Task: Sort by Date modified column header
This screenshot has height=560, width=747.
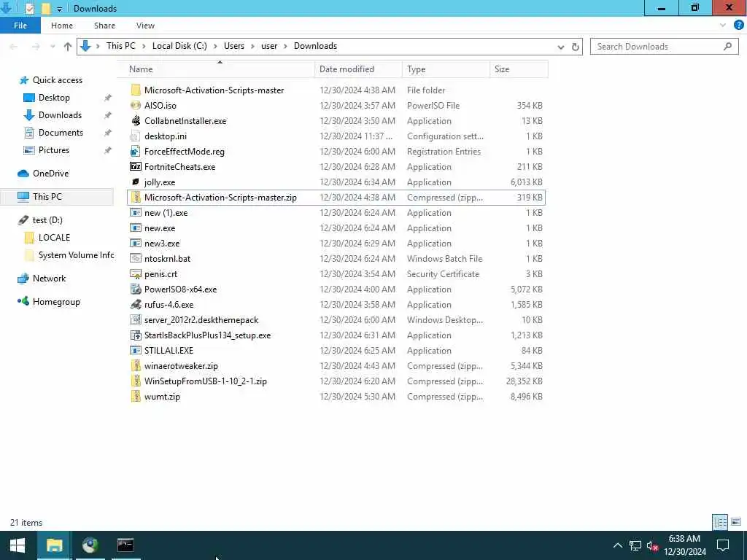Action: (x=358, y=69)
